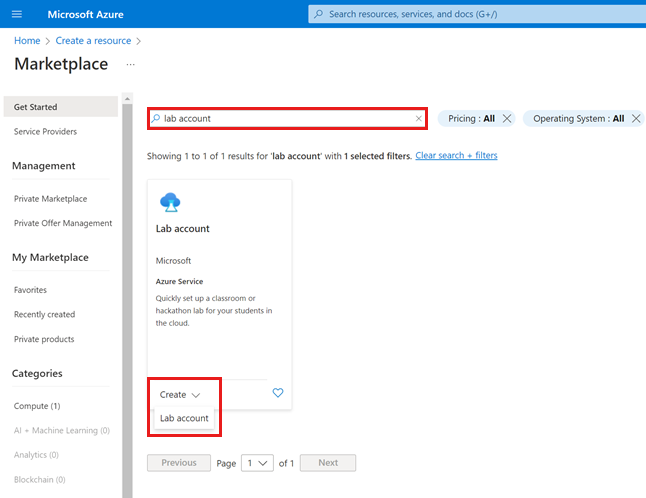Focus the top search resources bar
This screenshot has height=498, width=646.
[x=477, y=14]
